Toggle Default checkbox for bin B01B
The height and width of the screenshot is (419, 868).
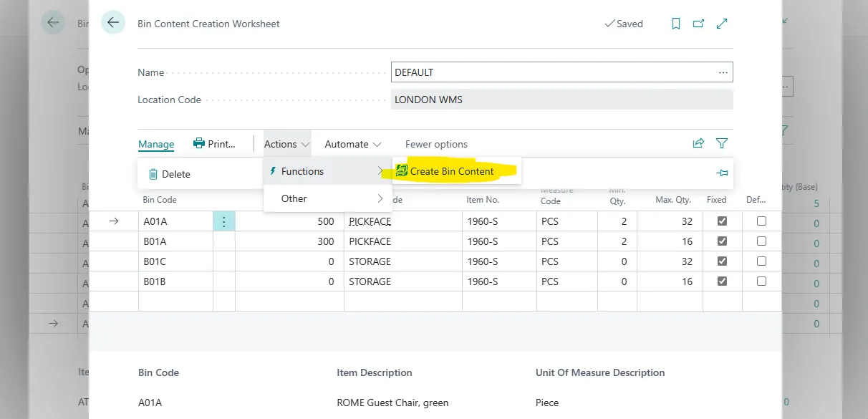tap(761, 281)
